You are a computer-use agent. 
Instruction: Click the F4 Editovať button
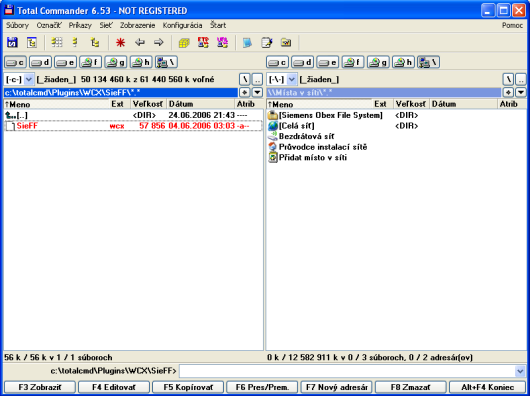(114, 387)
